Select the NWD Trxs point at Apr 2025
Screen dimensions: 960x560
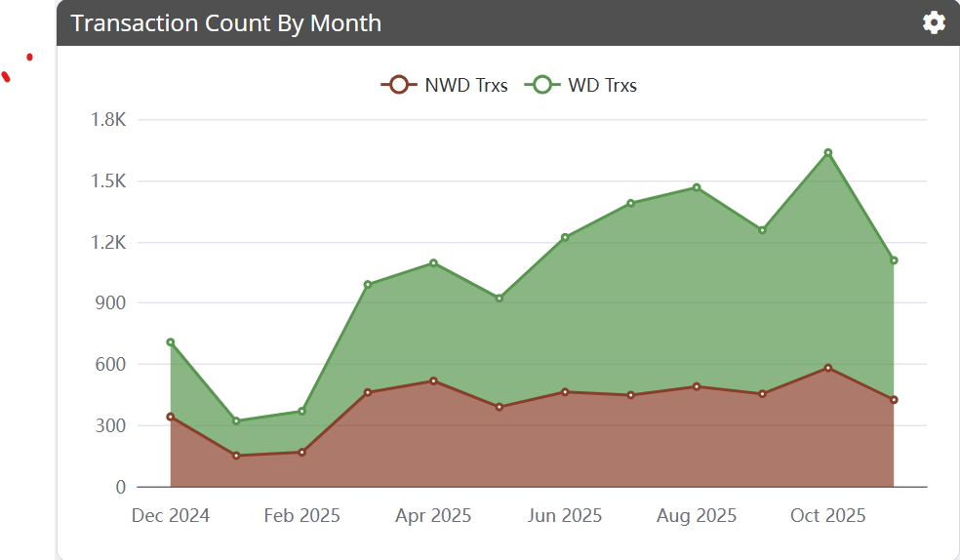(433, 381)
